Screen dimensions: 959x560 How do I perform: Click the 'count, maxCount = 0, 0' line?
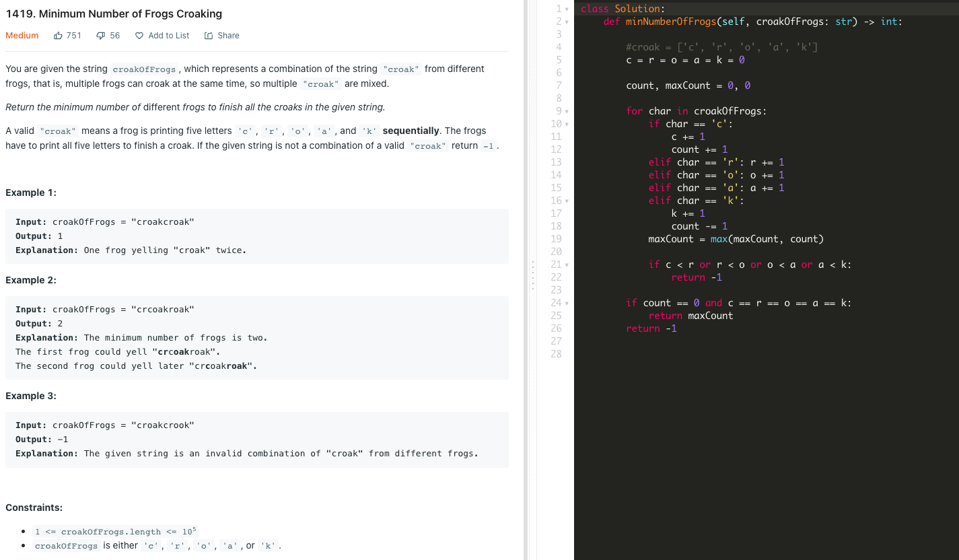click(x=688, y=85)
